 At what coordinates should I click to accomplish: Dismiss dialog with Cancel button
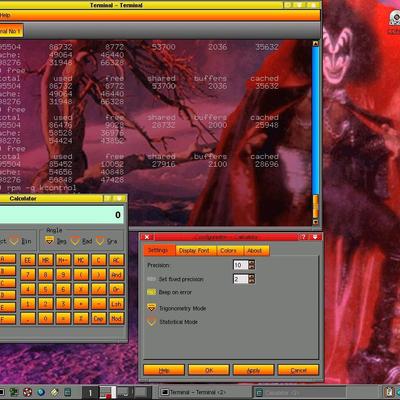[x=298, y=370]
